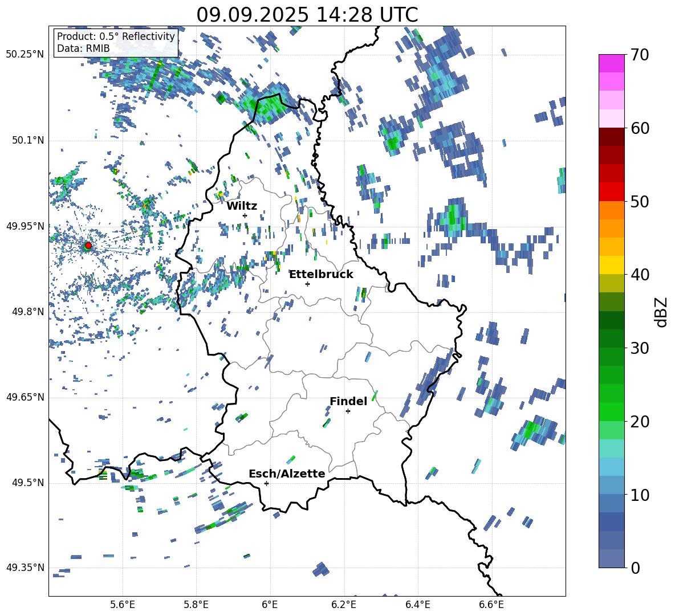675x616 pixels.
Task: Click the 50 tick label on colorbar
Action: [639, 202]
